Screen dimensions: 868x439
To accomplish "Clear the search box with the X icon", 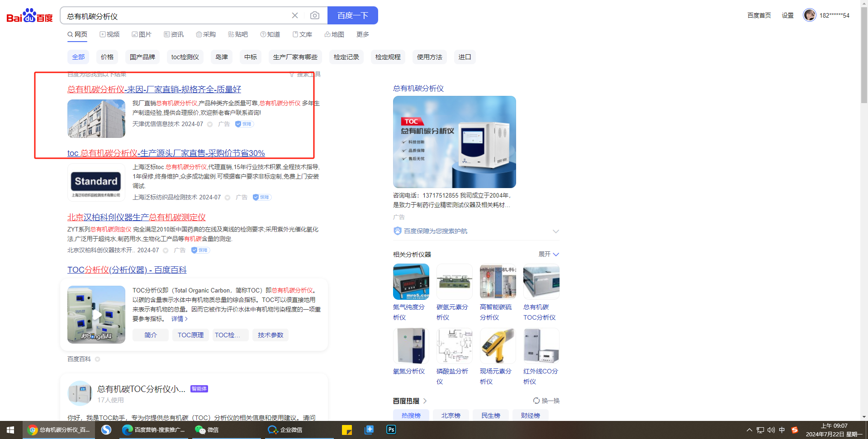I will coord(295,15).
